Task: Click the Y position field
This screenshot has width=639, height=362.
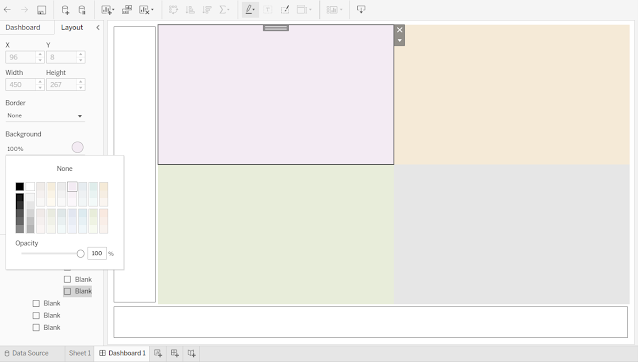Action: [x=61, y=57]
